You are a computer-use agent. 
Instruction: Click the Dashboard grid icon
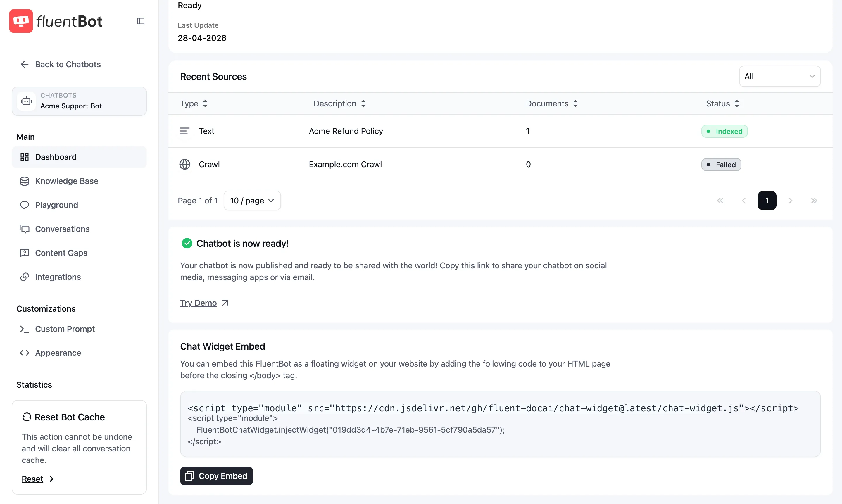pyautogui.click(x=25, y=157)
